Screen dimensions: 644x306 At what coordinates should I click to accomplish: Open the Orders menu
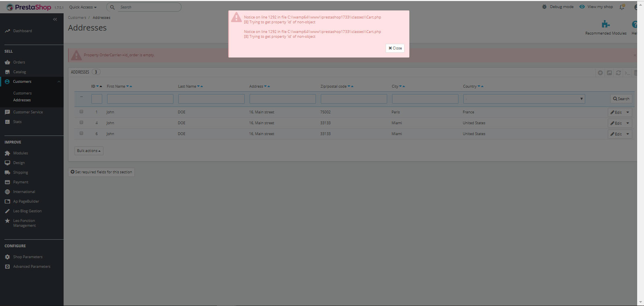pos(19,62)
